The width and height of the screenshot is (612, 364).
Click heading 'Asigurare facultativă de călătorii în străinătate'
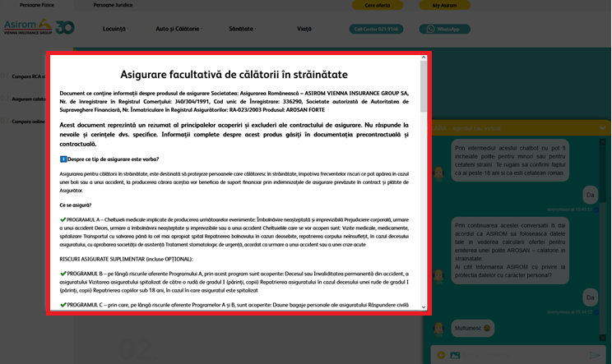pyautogui.click(x=234, y=75)
